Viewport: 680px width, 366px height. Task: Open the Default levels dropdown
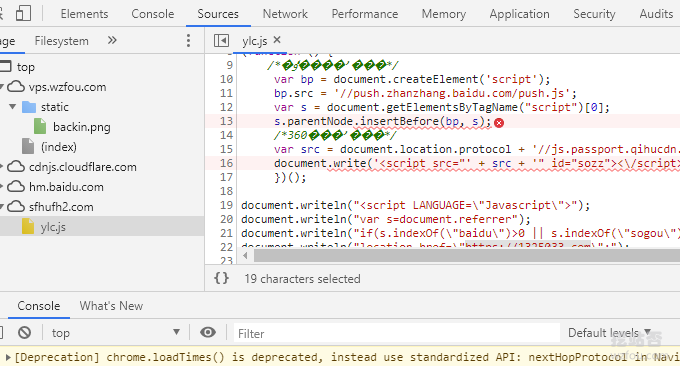pos(609,333)
